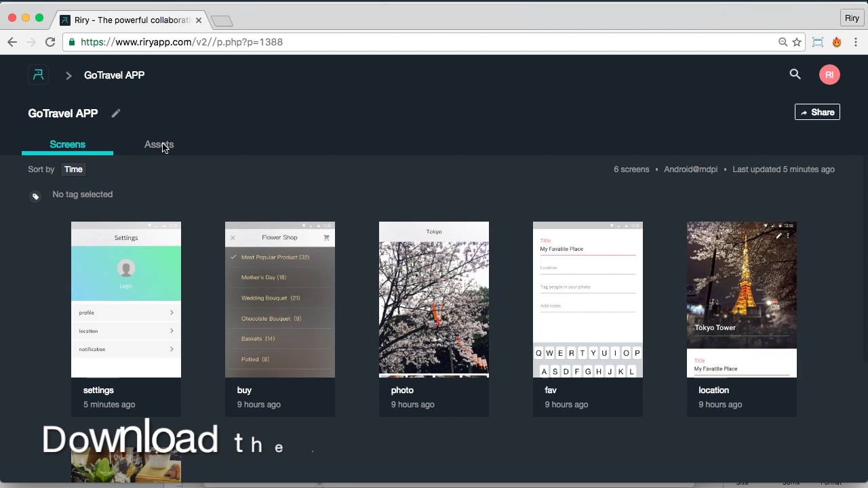Click the 'fav' screen name label
868x488 pixels.
(551, 390)
